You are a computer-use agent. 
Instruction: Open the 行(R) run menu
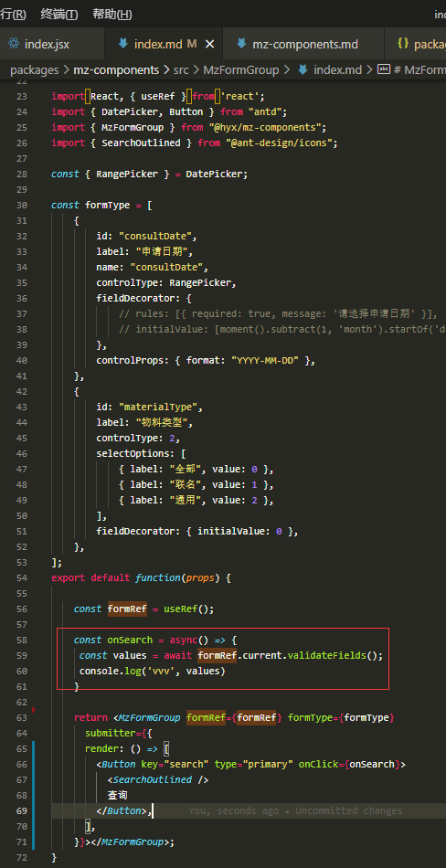pyautogui.click(x=13, y=15)
